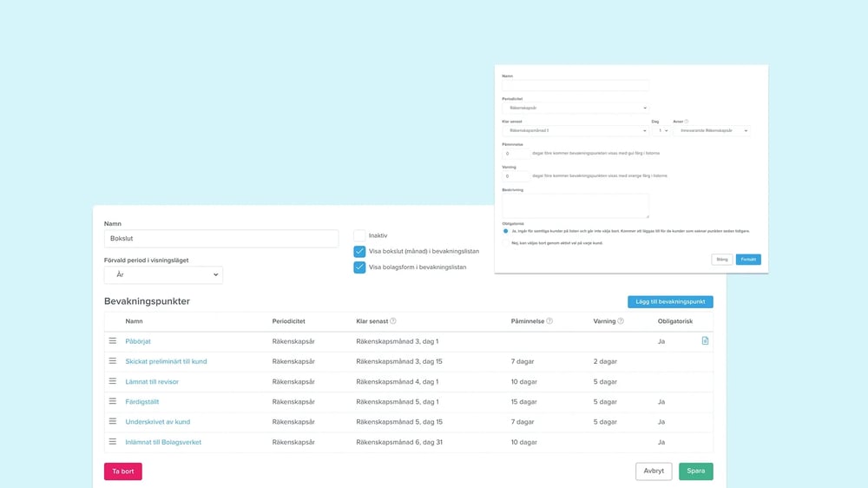
Task: Open the document icon on the Påbörjat row
Action: (x=705, y=341)
